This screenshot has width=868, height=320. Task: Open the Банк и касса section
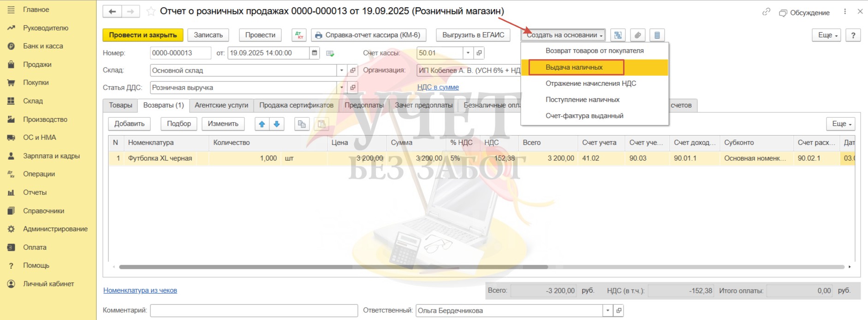(x=43, y=46)
